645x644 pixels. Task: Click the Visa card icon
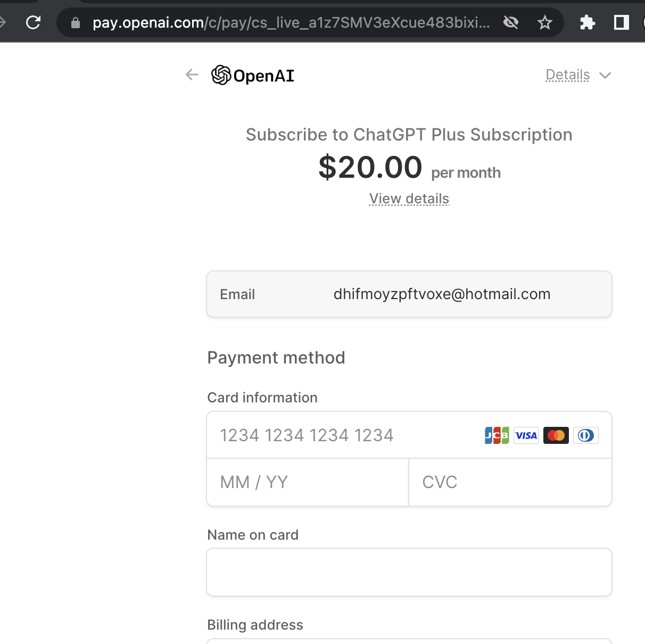pyautogui.click(x=526, y=435)
